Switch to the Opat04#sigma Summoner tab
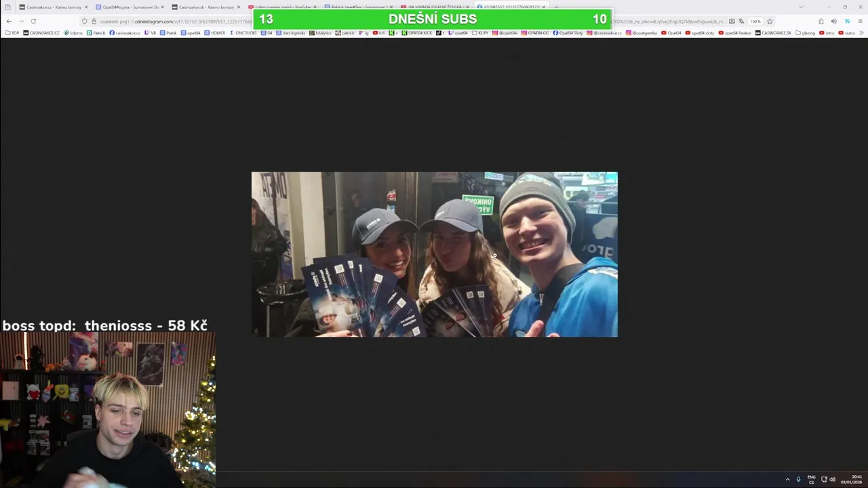The height and width of the screenshot is (488, 868). click(130, 7)
